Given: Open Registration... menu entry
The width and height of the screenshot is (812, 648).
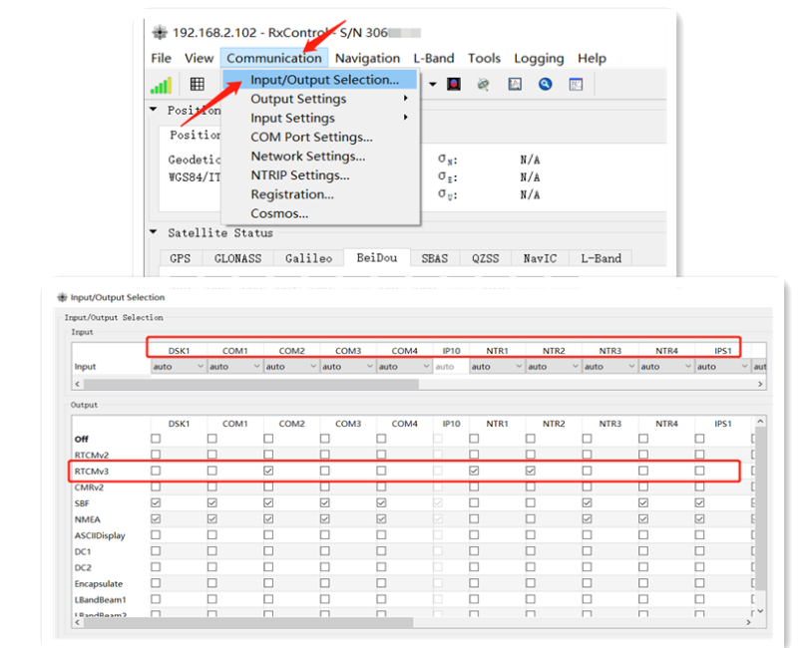Looking at the screenshot, I should 320,194.
